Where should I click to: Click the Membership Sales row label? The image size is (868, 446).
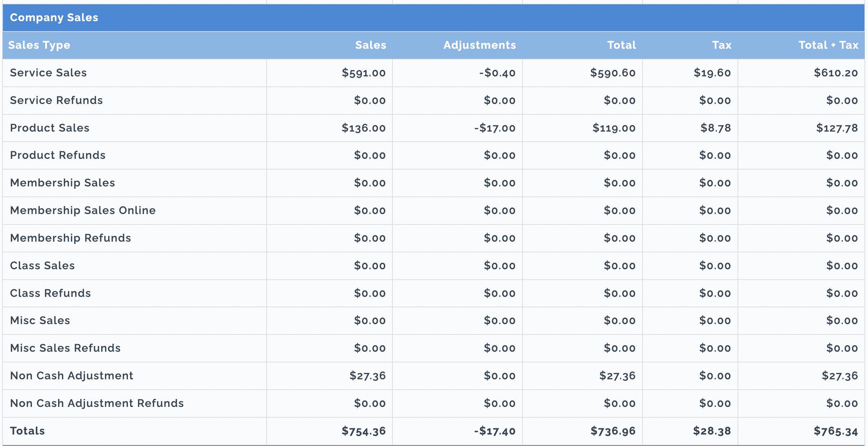[62, 183]
